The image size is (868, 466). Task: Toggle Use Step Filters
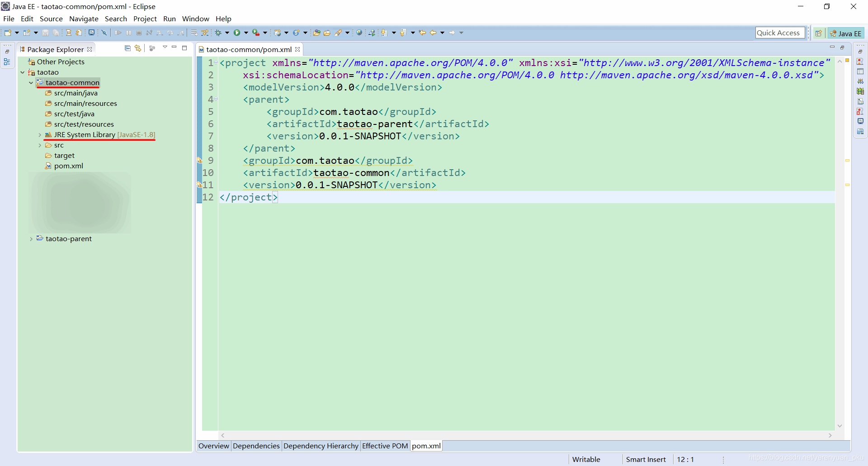(205, 33)
